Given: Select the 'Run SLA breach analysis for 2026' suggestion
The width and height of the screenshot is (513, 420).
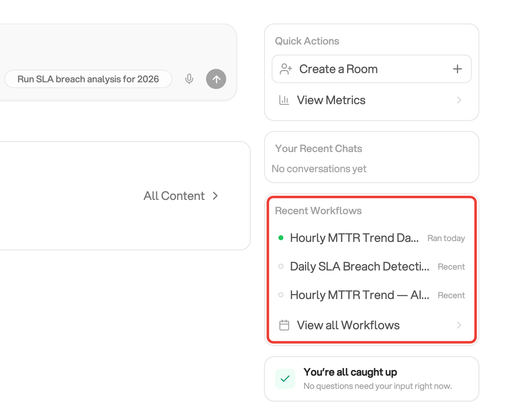Looking at the screenshot, I should pyautogui.click(x=88, y=79).
